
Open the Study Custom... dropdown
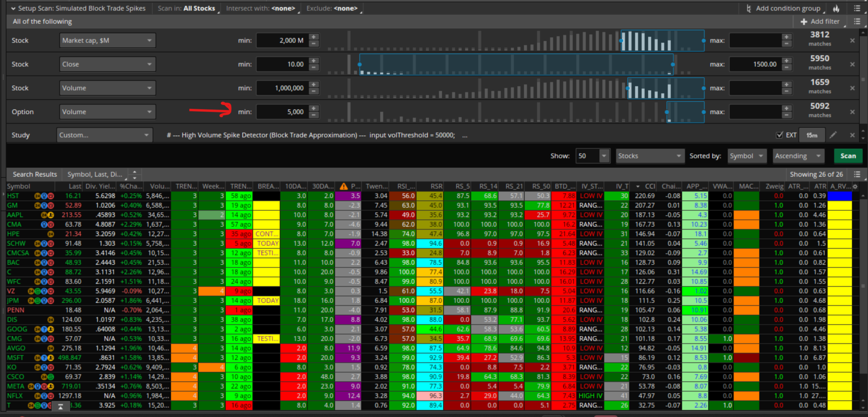tap(105, 135)
